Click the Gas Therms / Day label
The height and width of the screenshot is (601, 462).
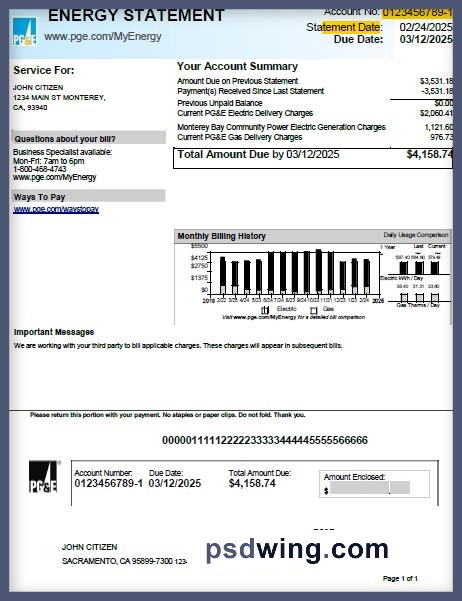coord(418,305)
